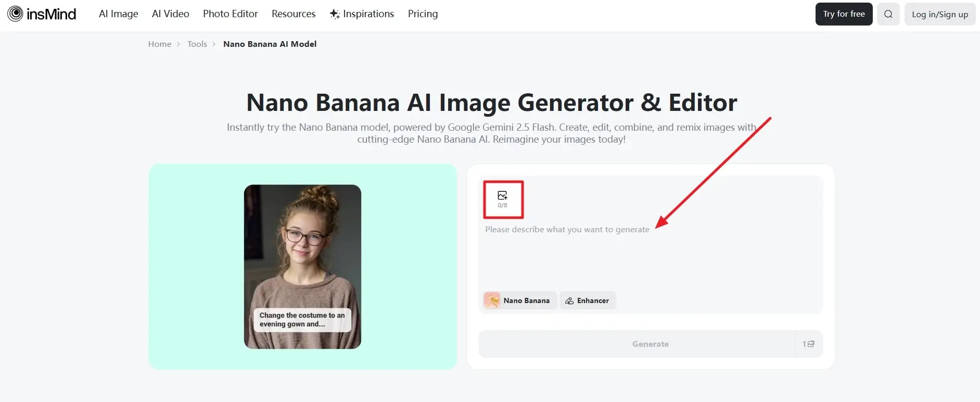
Task: Click the Tools breadcrumb link
Action: pos(197,44)
